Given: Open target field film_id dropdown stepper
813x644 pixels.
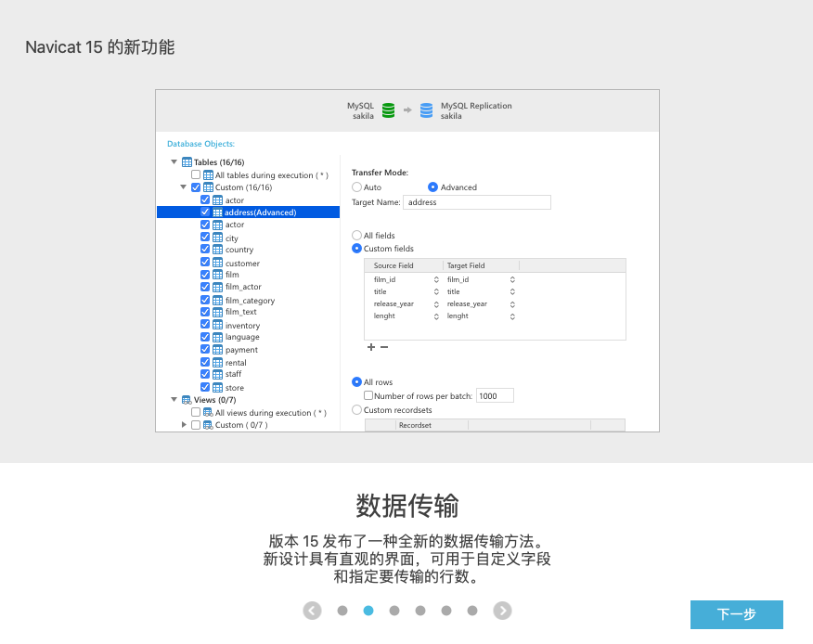Looking at the screenshot, I should [x=512, y=279].
